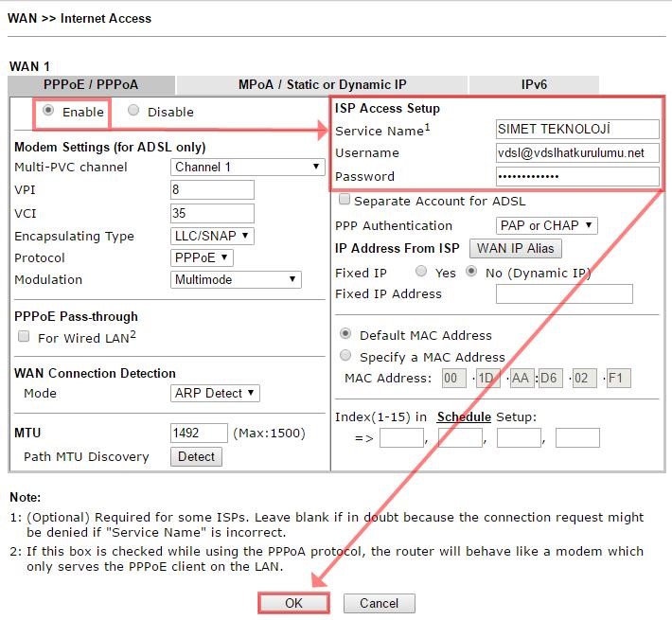672x620 pixels.
Task: Select Specify a MAC Address option
Action: tap(345, 356)
